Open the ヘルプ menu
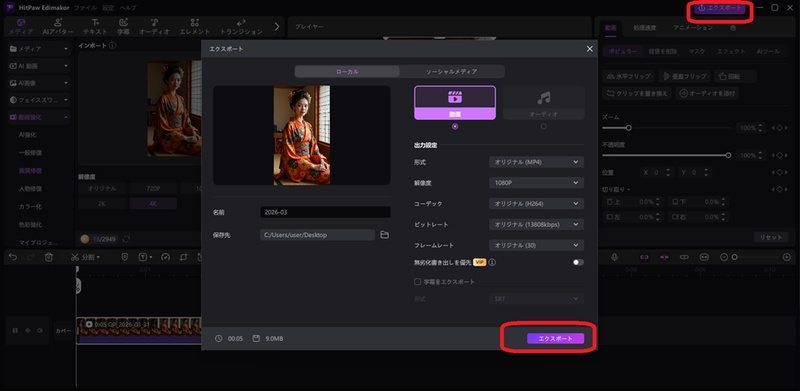The image size is (800, 391). click(128, 8)
